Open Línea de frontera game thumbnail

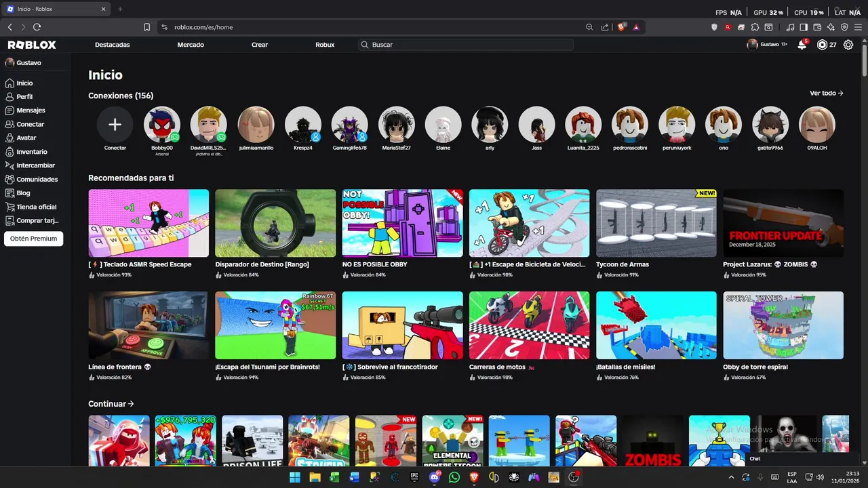(x=149, y=325)
